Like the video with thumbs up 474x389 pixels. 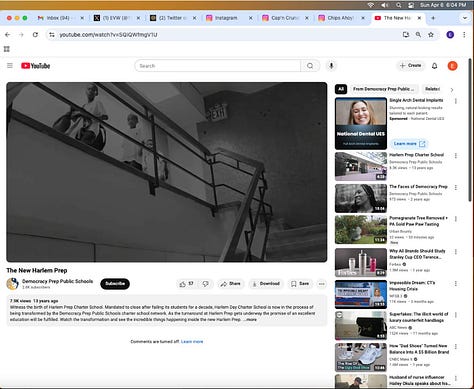tap(187, 284)
